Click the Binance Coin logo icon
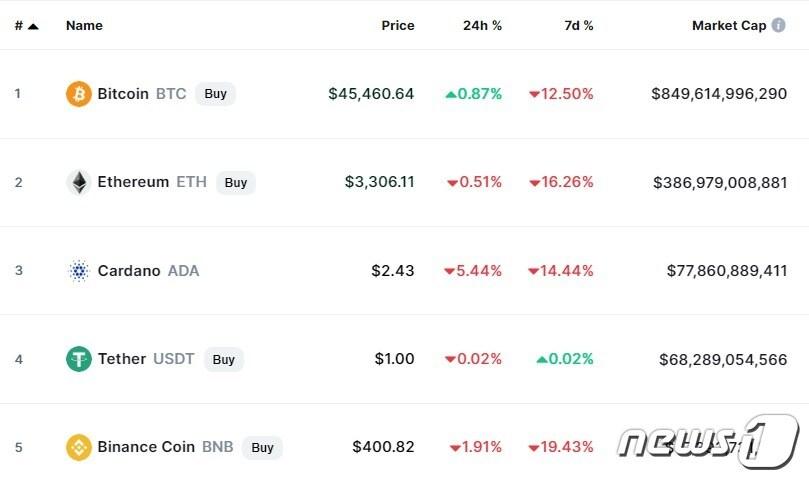 click(78, 447)
